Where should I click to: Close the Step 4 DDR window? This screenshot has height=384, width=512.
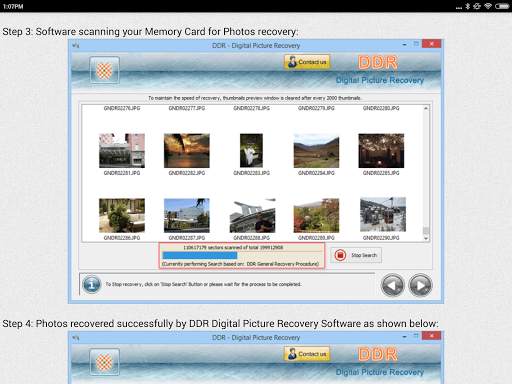pyautogui.click(x=431, y=336)
